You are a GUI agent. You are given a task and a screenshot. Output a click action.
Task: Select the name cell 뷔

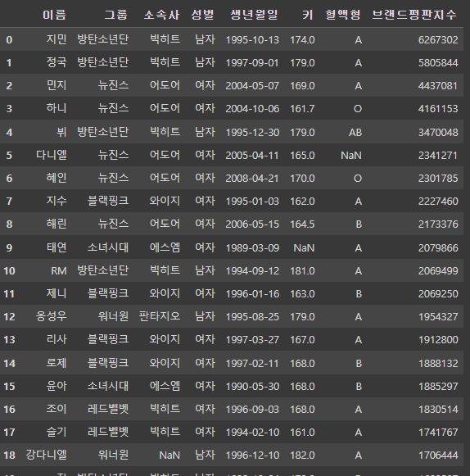coord(61,132)
